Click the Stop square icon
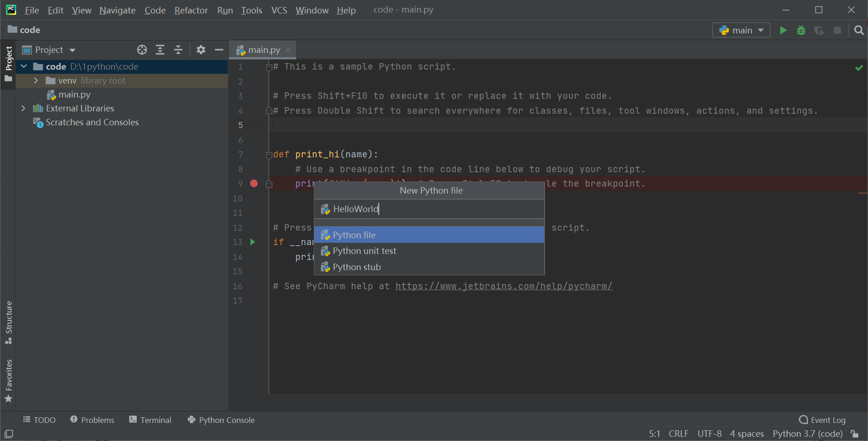This screenshot has height=441, width=868. (x=837, y=30)
